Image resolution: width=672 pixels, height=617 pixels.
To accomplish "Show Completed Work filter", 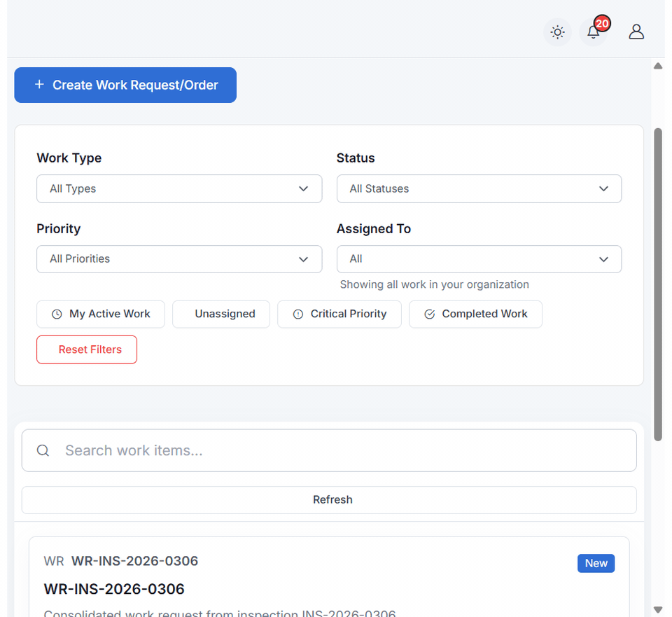I will click(475, 314).
